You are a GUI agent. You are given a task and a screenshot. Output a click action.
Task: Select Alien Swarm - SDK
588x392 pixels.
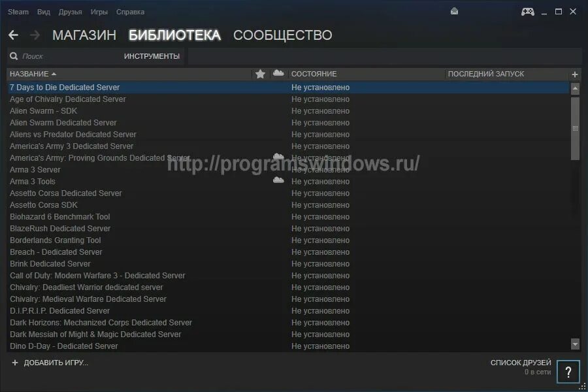(288, 111)
